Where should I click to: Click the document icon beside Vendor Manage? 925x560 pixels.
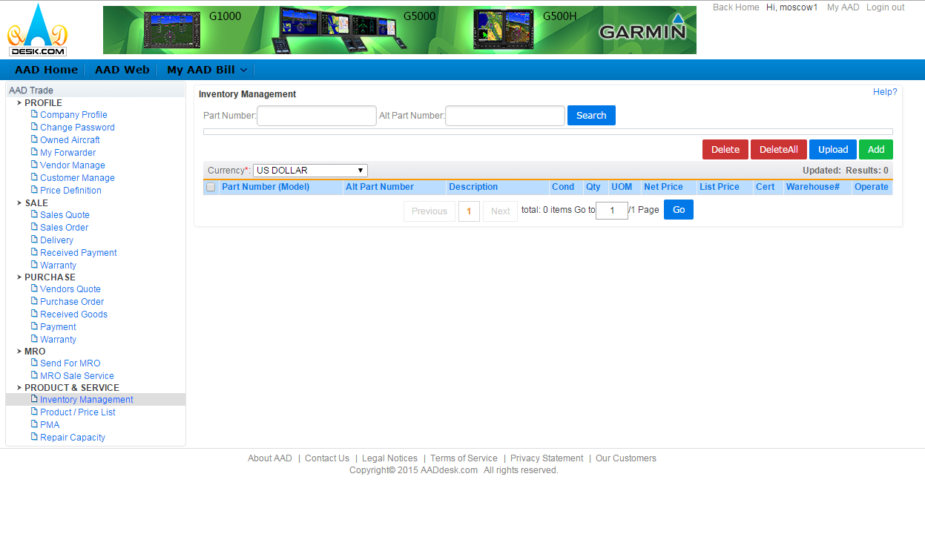[34, 165]
